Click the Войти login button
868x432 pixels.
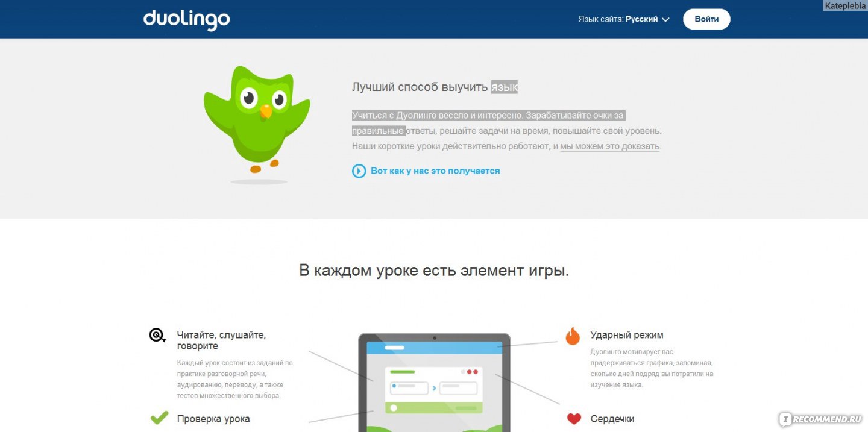[706, 19]
